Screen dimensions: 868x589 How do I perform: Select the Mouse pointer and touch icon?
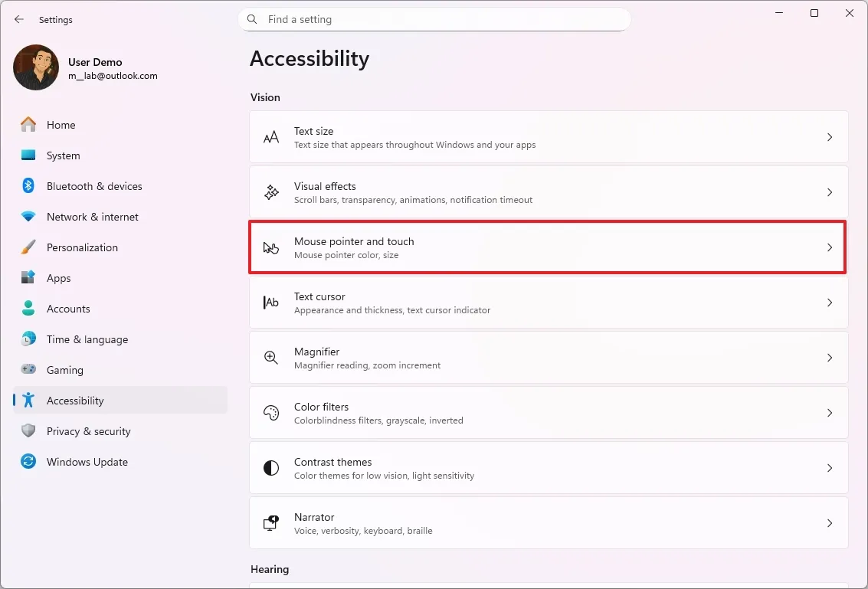point(270,247)
